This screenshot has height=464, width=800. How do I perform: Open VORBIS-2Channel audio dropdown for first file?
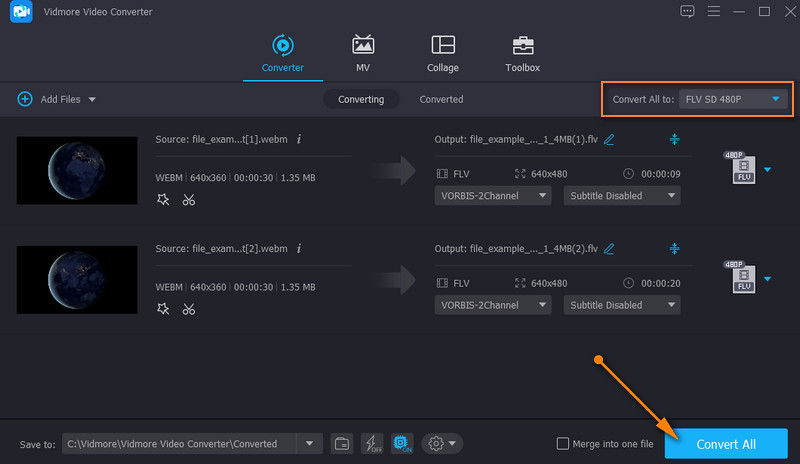[493, 196]
